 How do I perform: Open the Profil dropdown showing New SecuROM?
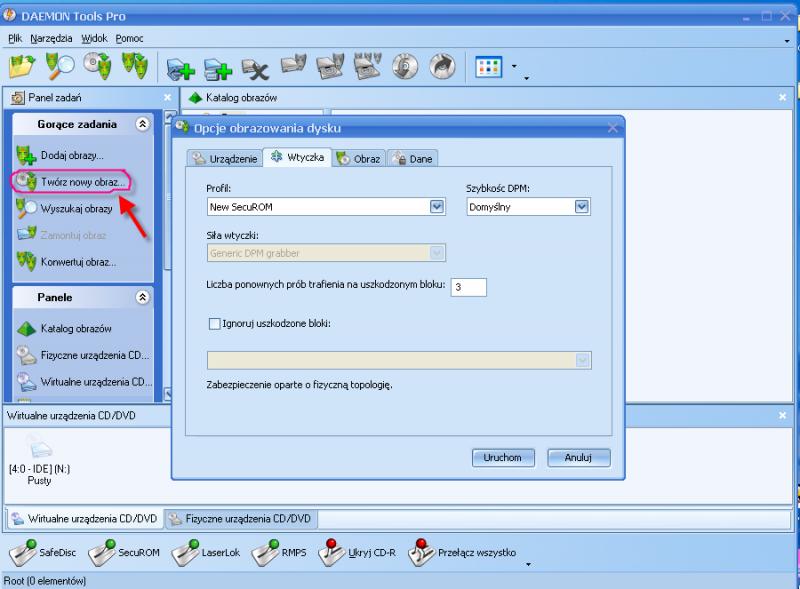[437, 207]
